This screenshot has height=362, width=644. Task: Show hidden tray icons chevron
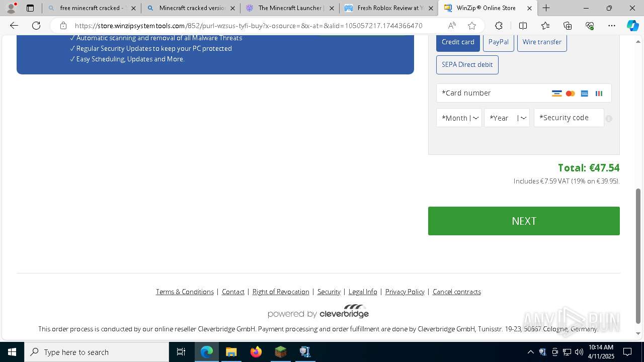coord(530,352)
